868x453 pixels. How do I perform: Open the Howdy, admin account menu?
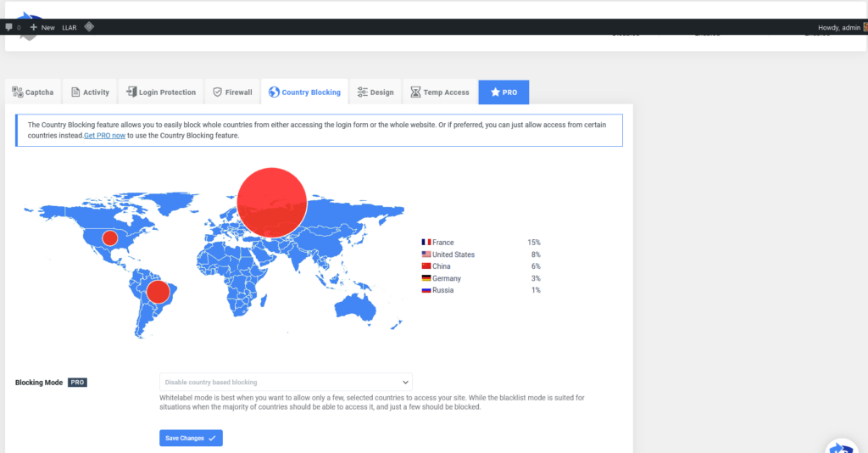843,27
